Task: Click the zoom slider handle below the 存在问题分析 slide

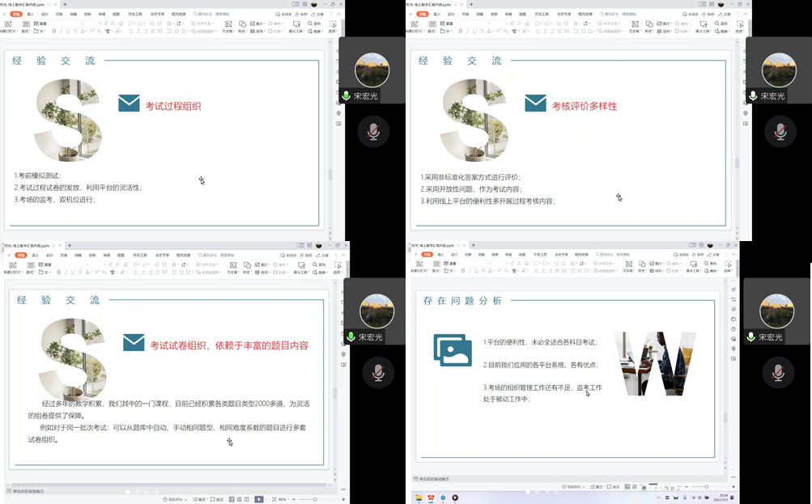Action: click(706, 487)
